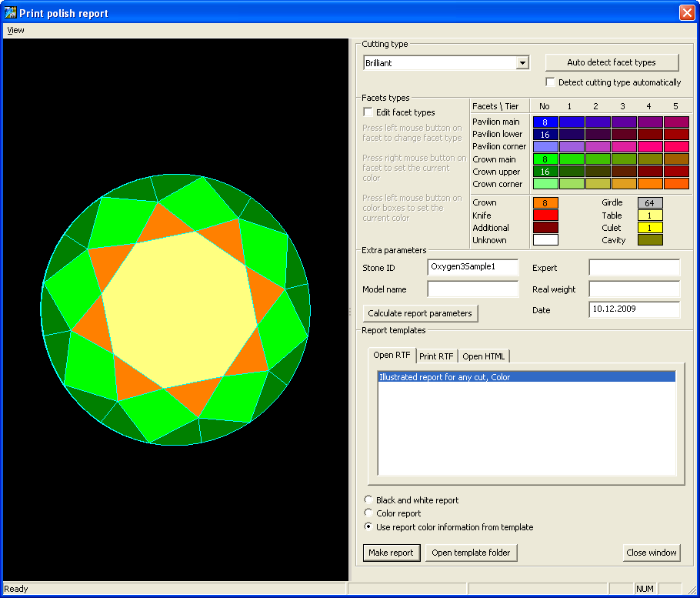This screenshot has height=598, width=700.
Task: Pick the orange Crown color swatch
Action: point(545,203)
